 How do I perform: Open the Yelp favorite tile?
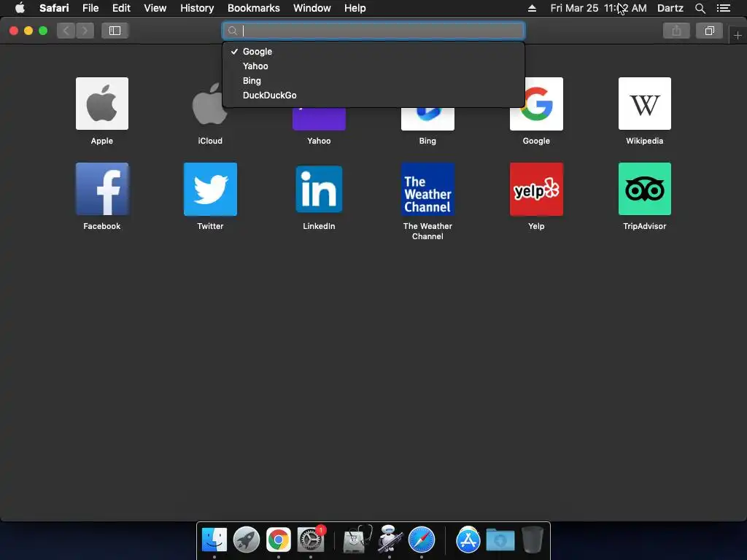tap(536, 189)
